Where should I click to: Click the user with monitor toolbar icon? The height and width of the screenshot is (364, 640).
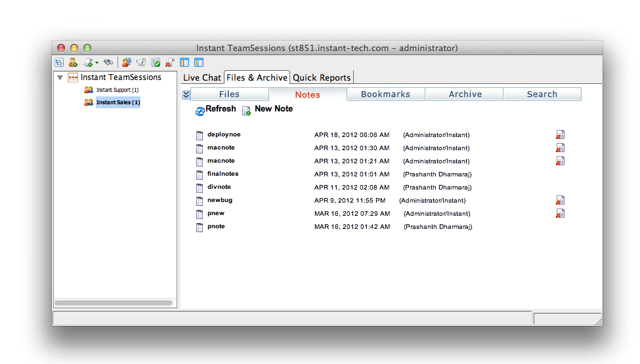click(x=127, y=62)
